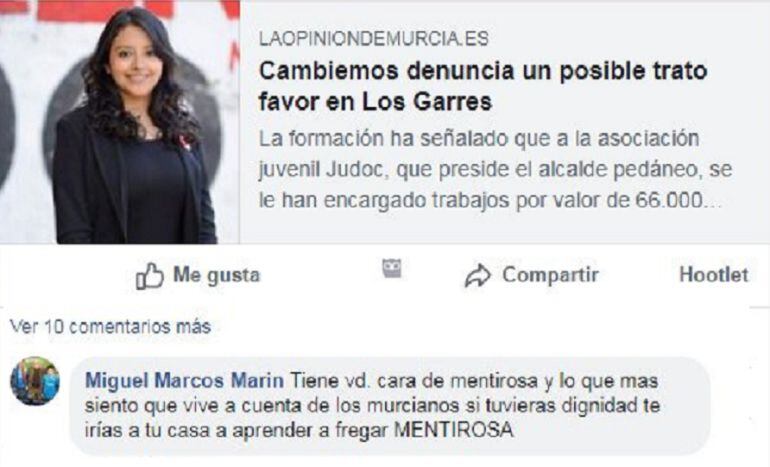Click Los Garres in the headline
The height and width of the screenshot is (467, 770).
[x=427, y=102]
